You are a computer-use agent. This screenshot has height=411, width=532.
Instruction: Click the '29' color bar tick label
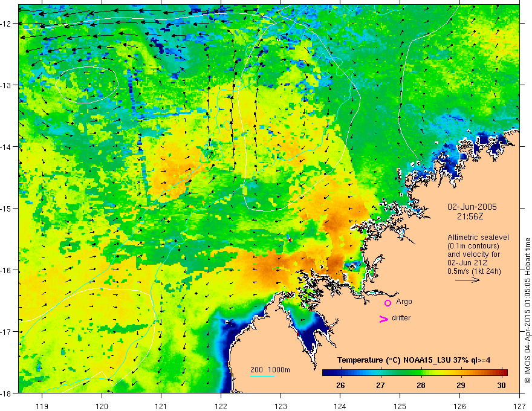[461, 385]
